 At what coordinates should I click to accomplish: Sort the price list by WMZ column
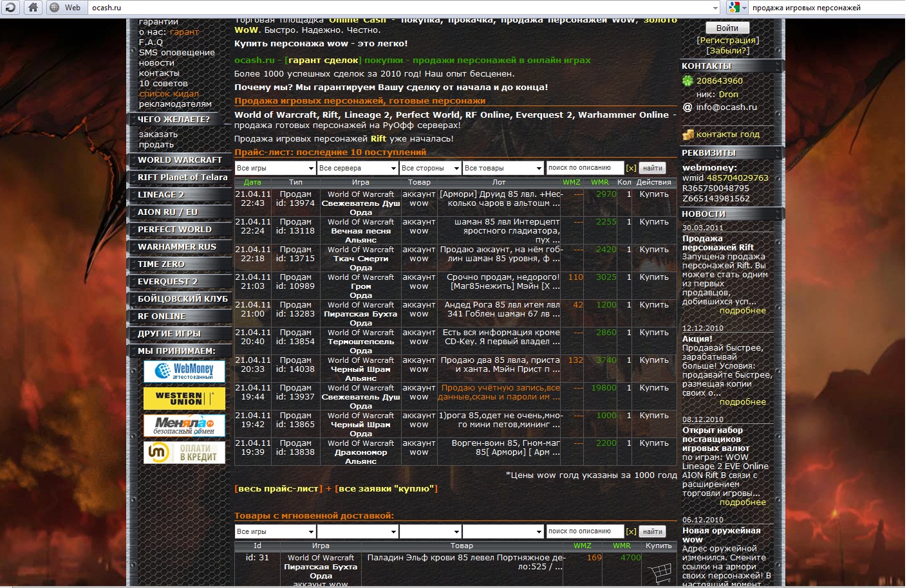click(x=572, y=182)
